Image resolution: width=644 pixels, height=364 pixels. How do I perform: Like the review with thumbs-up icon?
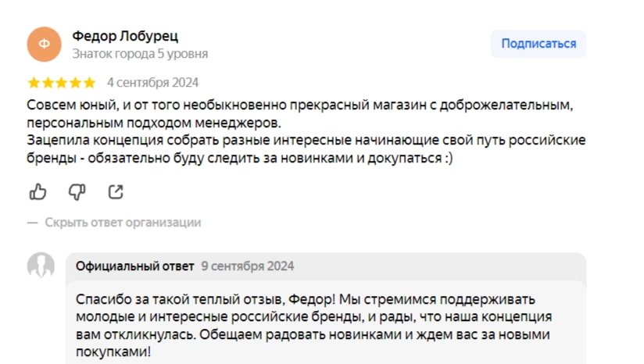[x=38, y=191]
